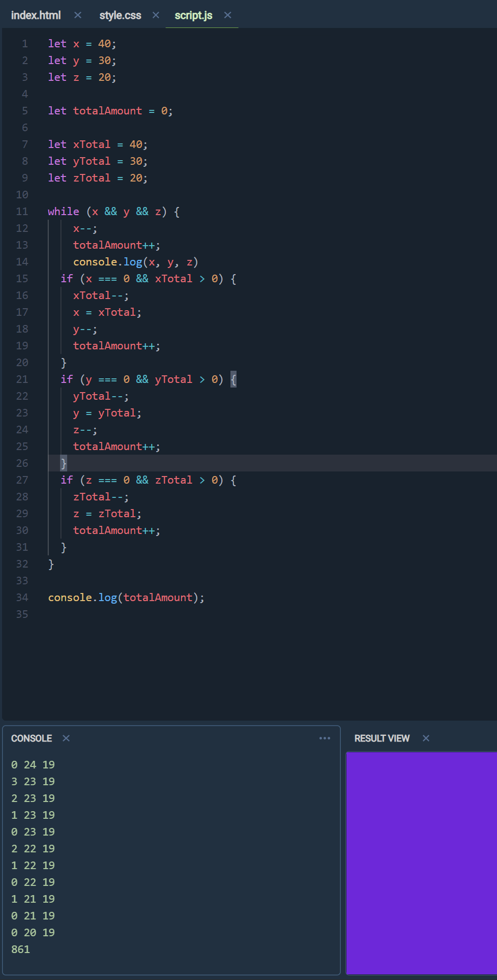Click line number 34 in the gutter
Screen dimensions: 497x980
[x=22, y=598]
